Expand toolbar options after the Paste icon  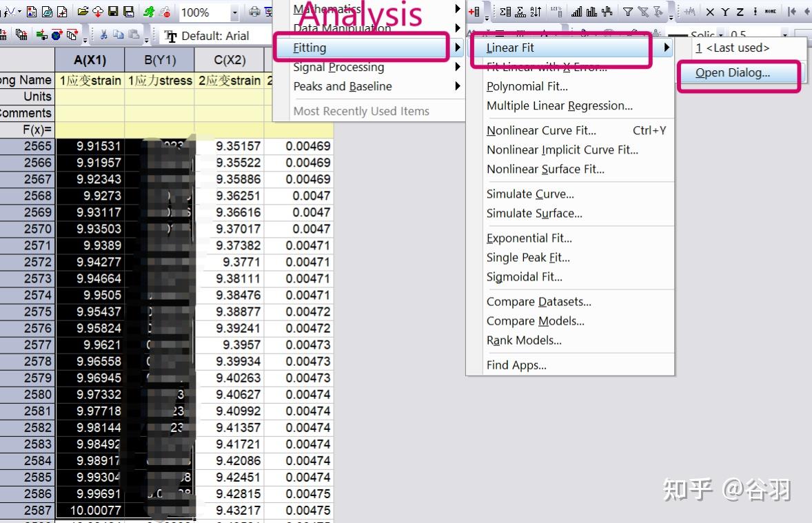coord(147,41)
